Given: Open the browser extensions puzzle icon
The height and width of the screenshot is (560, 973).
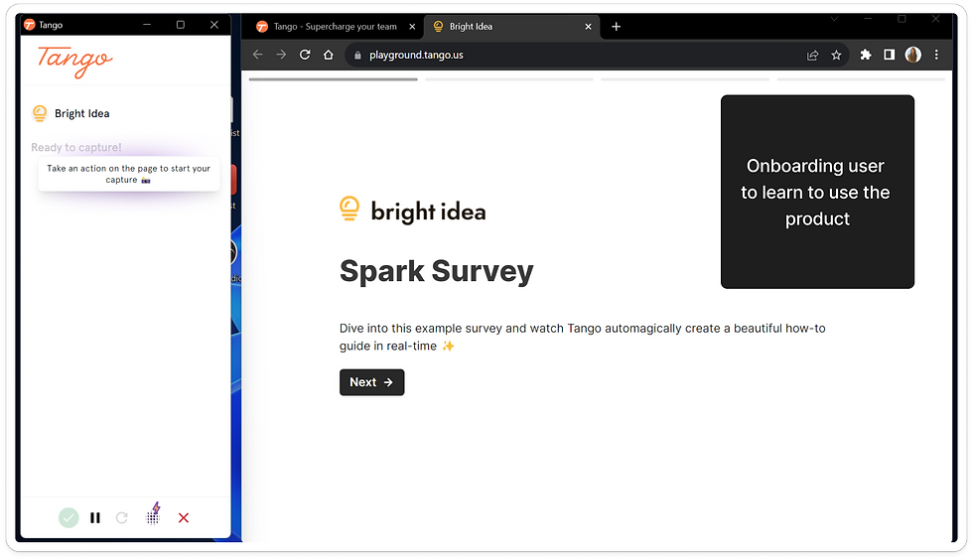Looking at the screenshot, I should click(x=866, y=55).
